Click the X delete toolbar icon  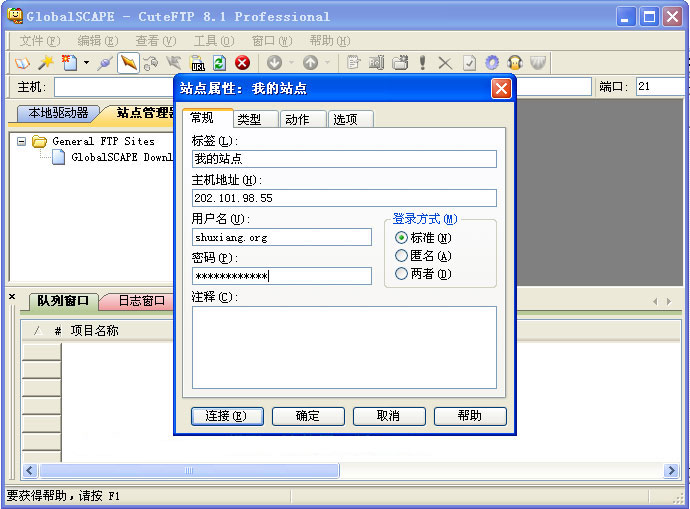[445, 63]
